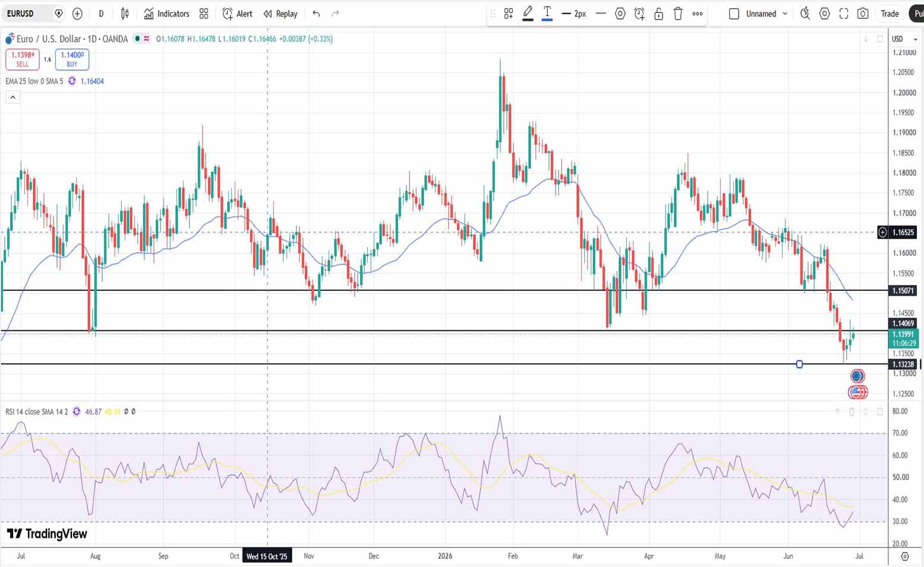Viewport: 924px width, 567px height.
Task: Click the pink data mode icon near OANDA
Action: (146, 39)
